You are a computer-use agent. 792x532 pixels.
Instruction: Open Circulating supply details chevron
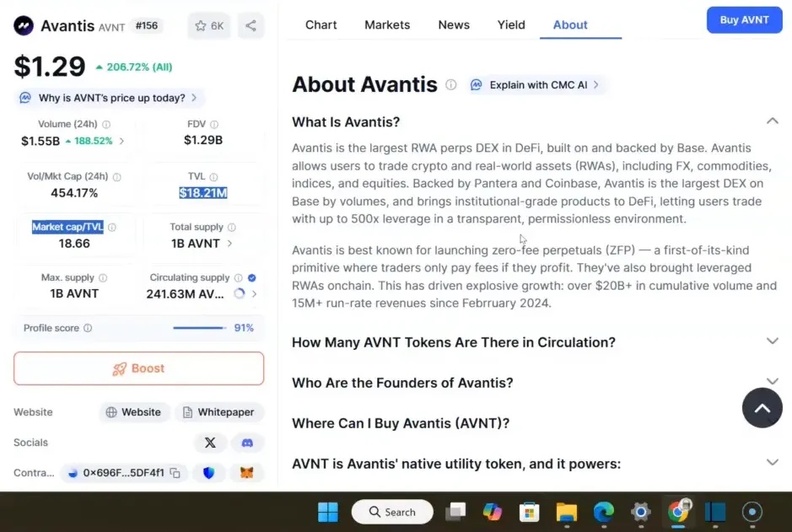[254, 293]
